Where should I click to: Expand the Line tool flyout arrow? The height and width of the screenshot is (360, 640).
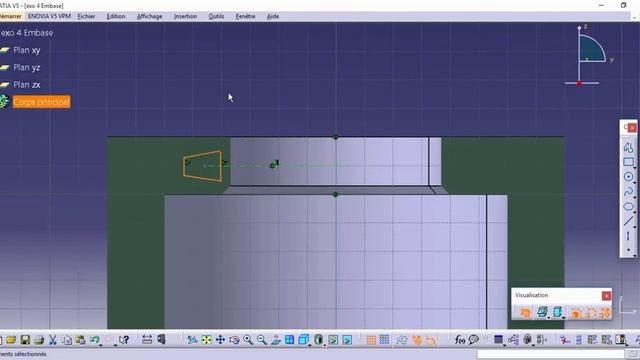click(x=635, y=227)
